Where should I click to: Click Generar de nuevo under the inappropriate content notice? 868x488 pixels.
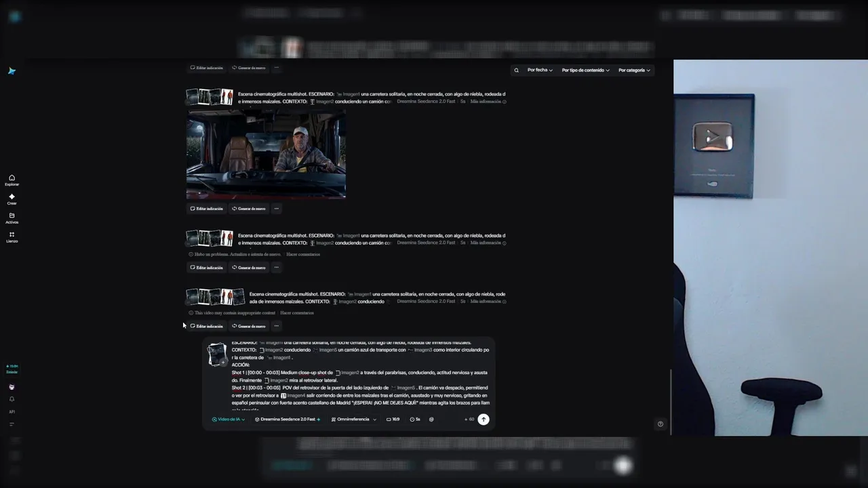point(248,326)
